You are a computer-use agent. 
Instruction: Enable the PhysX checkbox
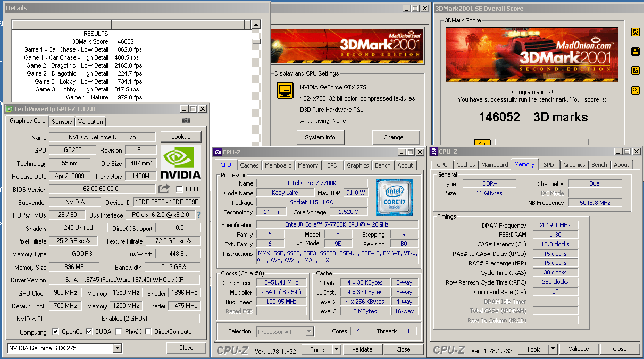click(118, 332)
